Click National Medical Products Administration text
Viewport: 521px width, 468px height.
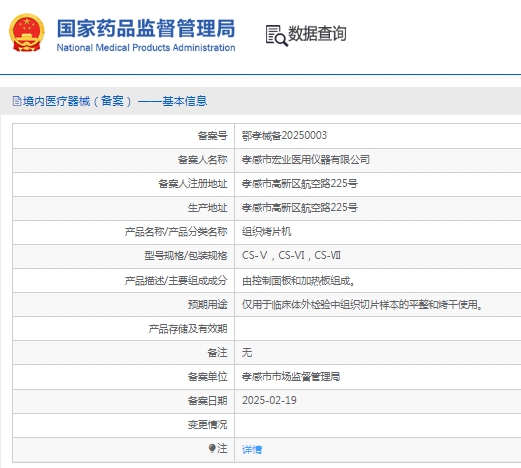(x=146, y=48)
